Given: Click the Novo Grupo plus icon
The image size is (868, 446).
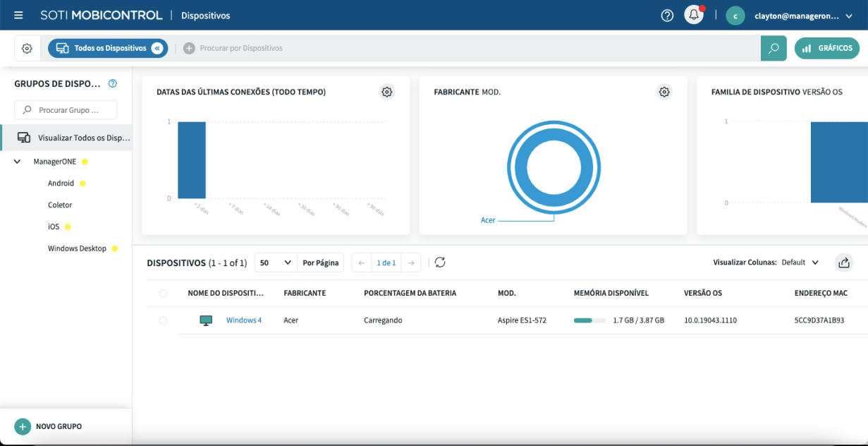Looking at the screenshot, I should point(23,426).
